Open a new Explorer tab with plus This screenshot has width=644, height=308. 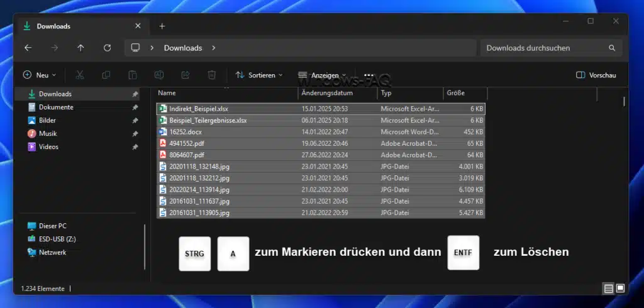pyautogui.click(x=162, y=26)
